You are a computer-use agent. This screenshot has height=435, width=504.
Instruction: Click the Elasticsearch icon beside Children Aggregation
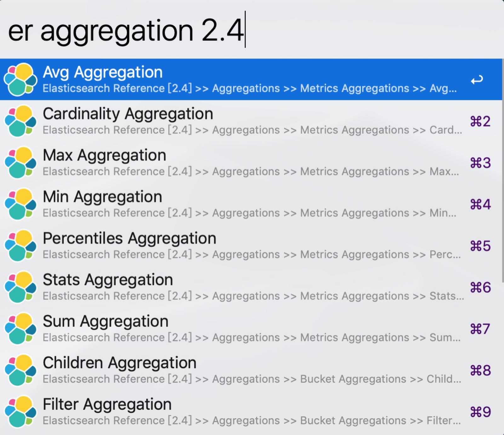(x=20, y=370)
